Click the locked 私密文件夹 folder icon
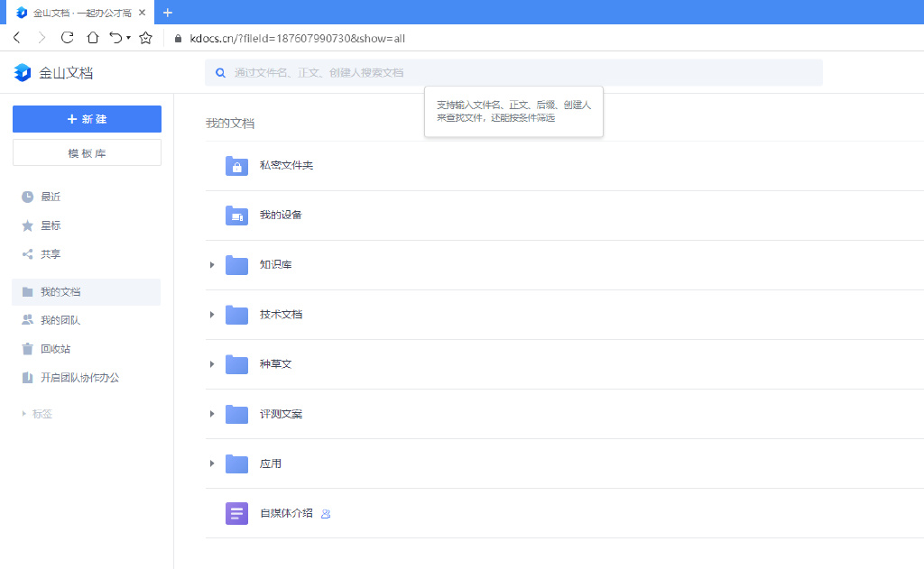924x569 pixels. click(237, 166)
